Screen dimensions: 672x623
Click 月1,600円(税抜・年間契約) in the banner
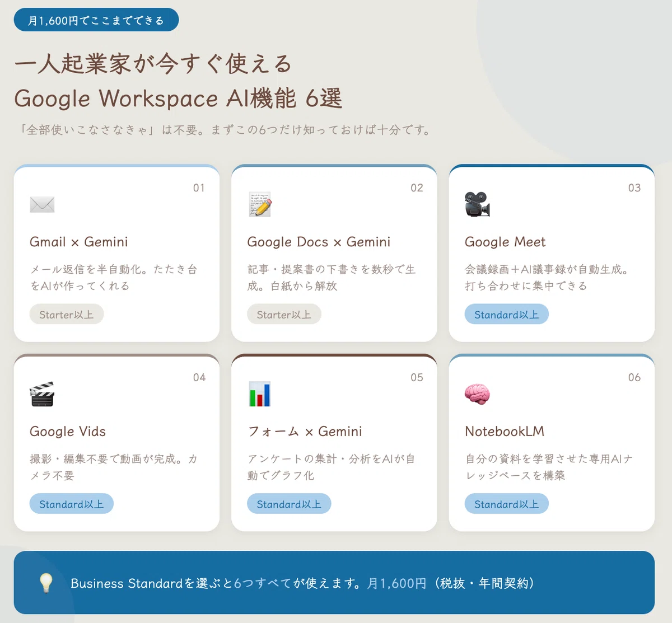click(451, 583)
